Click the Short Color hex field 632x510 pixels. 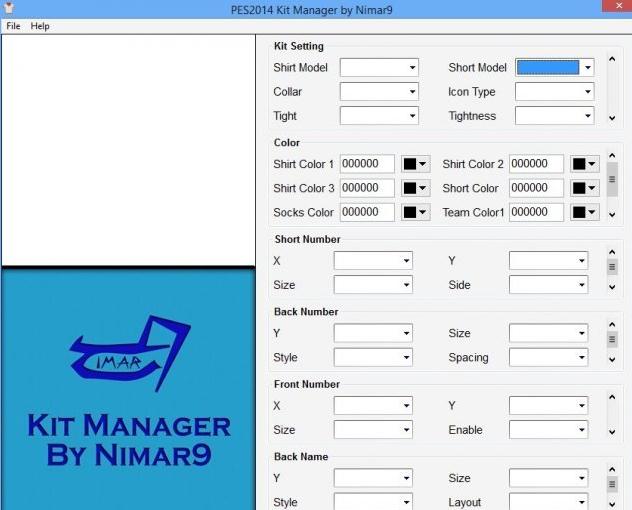(536, 188)
